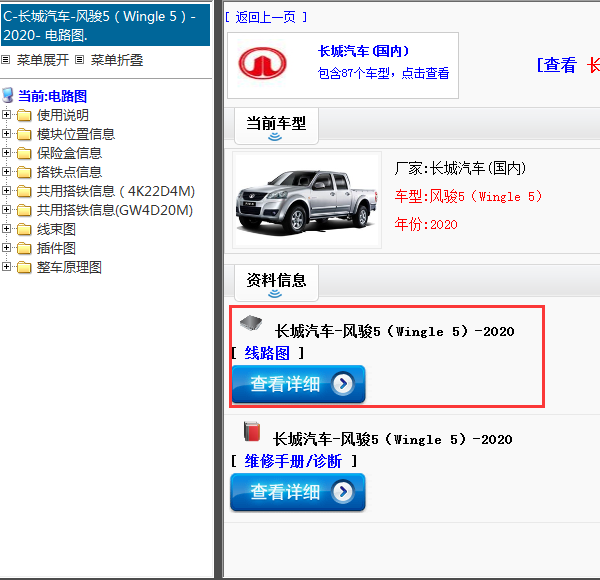
Task: Expand the 插件图 tree node
Action: click(6, 248)
